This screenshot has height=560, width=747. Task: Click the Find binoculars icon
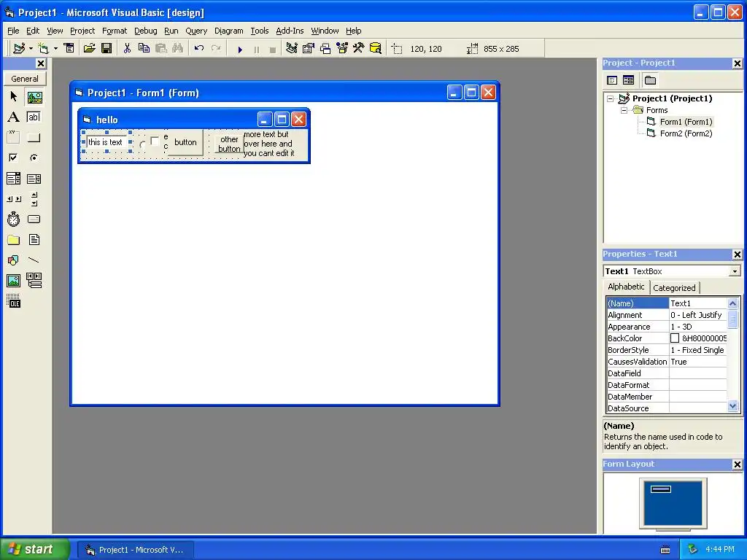pyautogui.click(x=178, y=48)
